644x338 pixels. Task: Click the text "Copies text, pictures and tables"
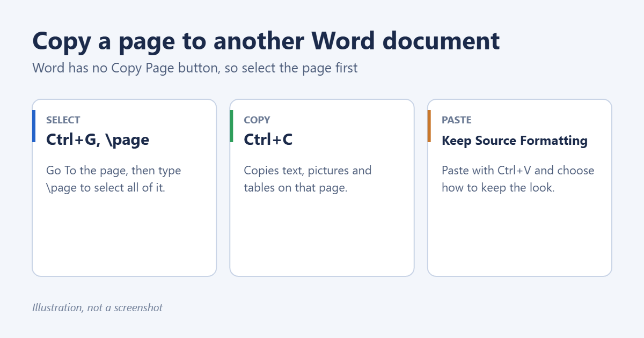tap(308, 179)
